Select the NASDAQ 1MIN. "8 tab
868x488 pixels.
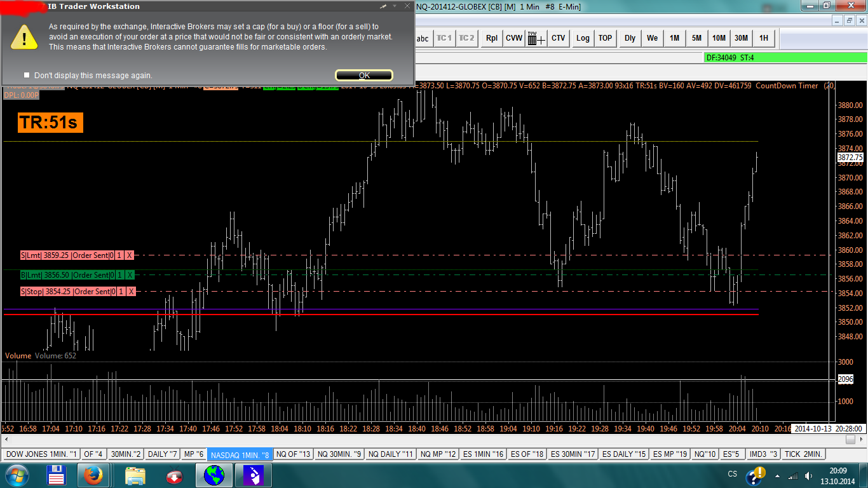click(240, 454)
